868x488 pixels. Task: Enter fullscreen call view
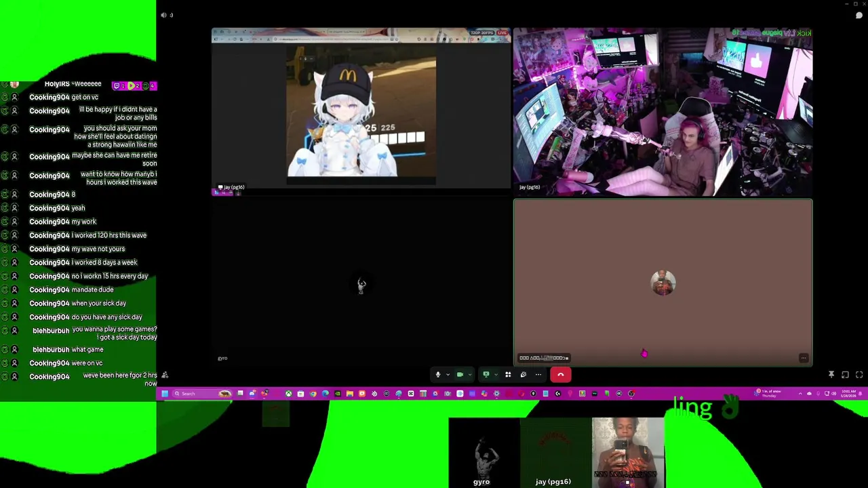pos(859,375)
